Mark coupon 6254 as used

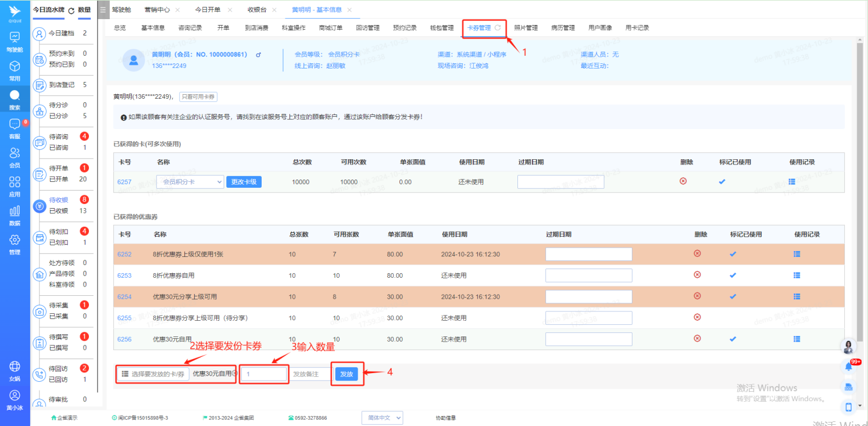tap(733, 296)
